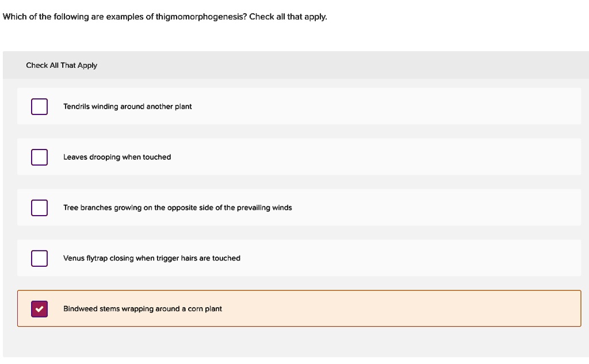Click the highlighted Bindweed answer row
The width and height of the screenshot is (589, 364).
[299, 309]
